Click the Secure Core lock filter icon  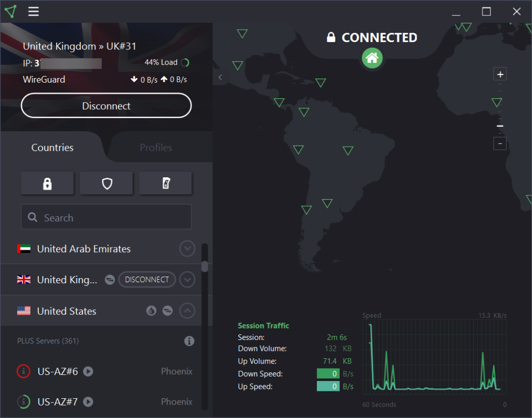click(x=47, y=183)
